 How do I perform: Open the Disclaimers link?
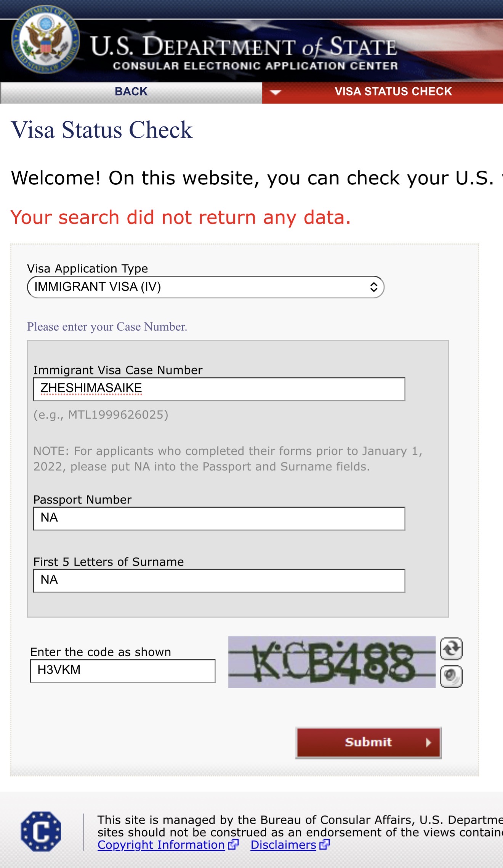(283, 845)
